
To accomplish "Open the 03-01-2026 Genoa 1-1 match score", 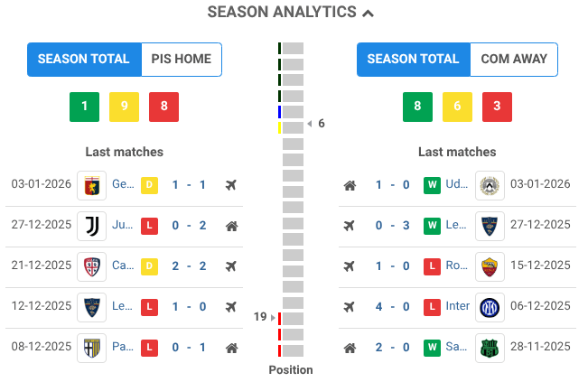I will tap(190, 185).
